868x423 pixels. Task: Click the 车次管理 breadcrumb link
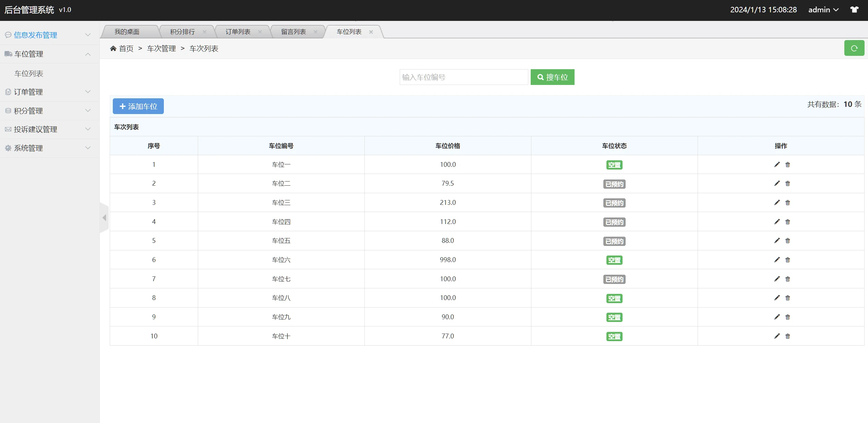point(161,49)
